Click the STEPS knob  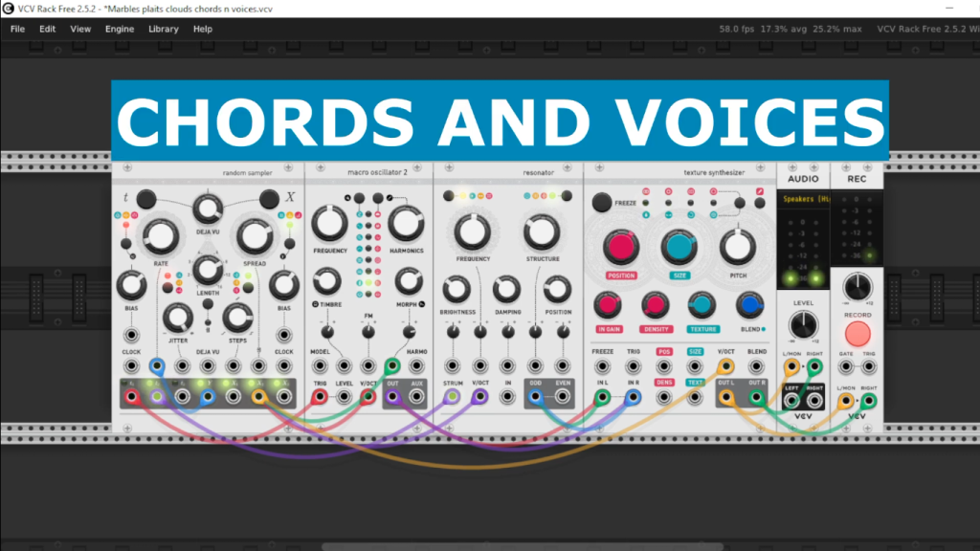point(237,318)
